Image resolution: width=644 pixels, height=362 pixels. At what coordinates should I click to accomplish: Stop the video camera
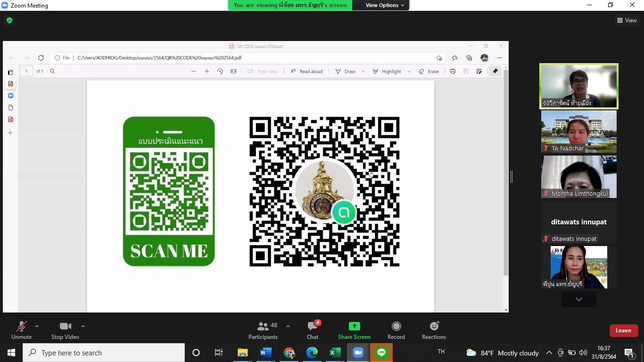tap(65, 330)
